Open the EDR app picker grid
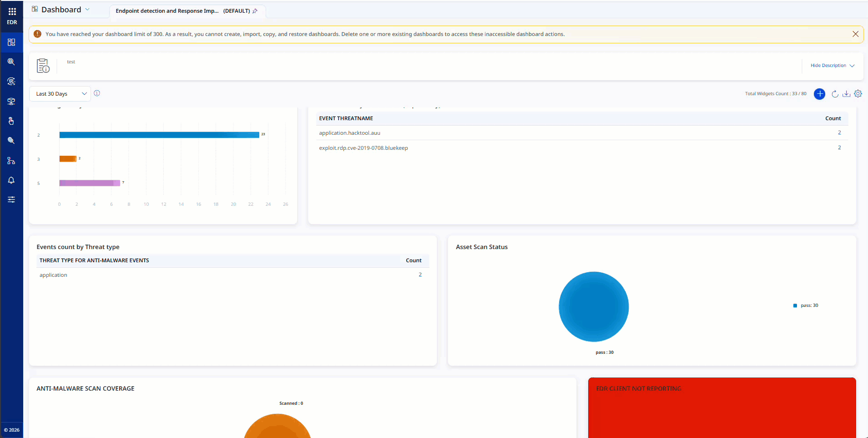Screen dimensions: 868x438 click(x=12, y=11)
